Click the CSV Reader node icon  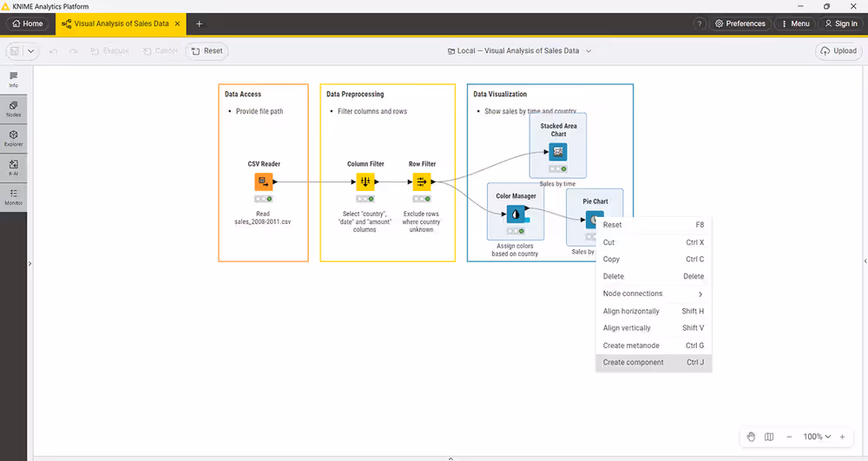point(264,181)
